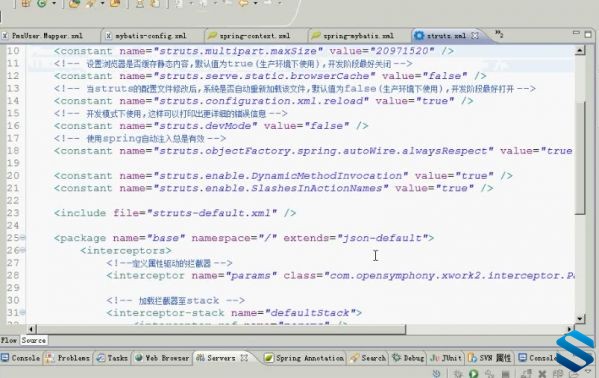Image resolution: width=599 pixels, height=378 pixels.
Task: Open the JUnit view tab
Action: (446, 358)
